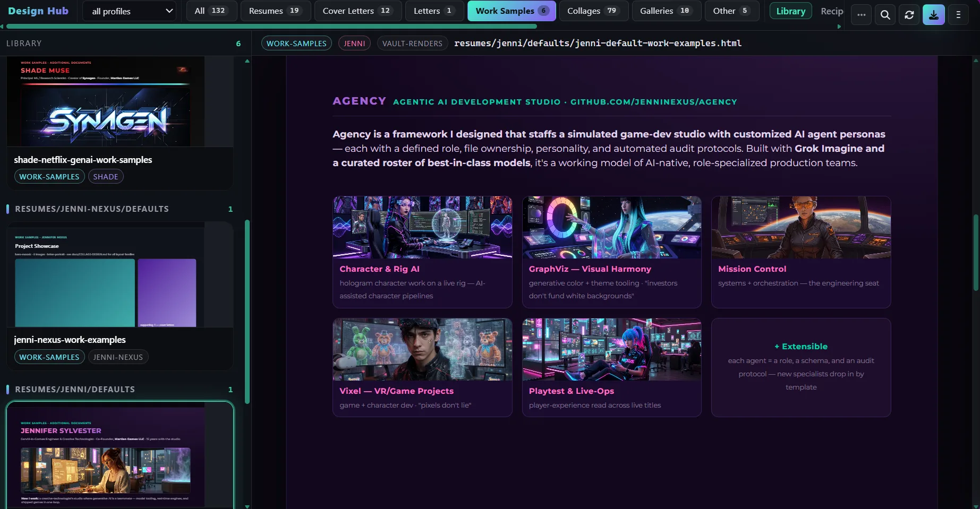Click the + Extensible card heading
The width and height of the screenshot is (980, 509).
[x=801, y=347]
